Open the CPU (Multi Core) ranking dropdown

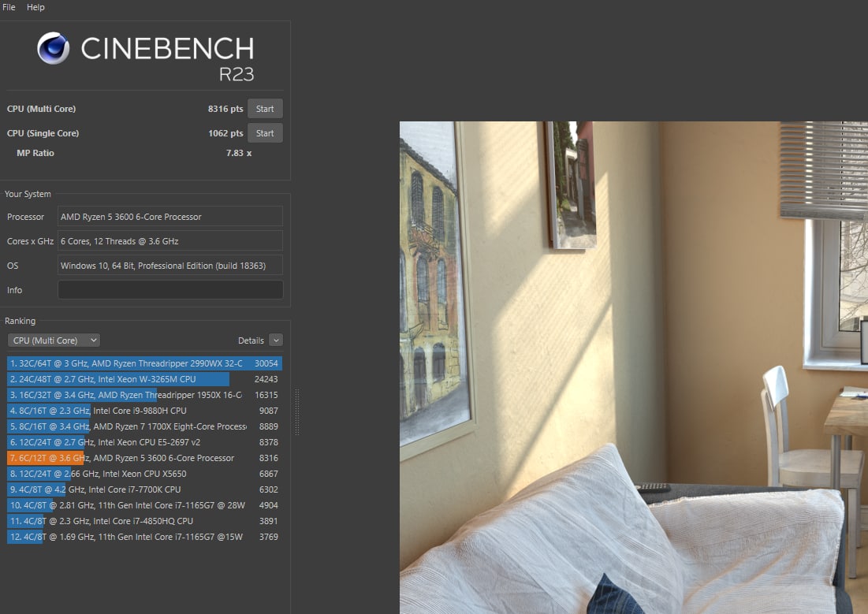tap(54, 340)
